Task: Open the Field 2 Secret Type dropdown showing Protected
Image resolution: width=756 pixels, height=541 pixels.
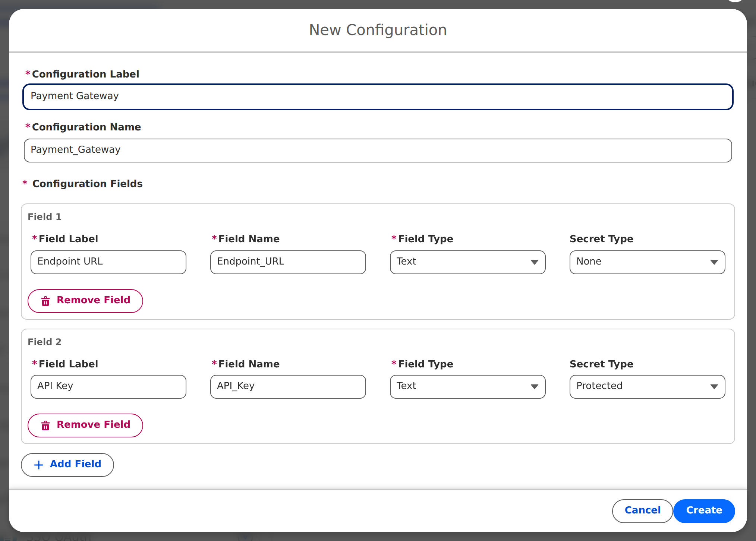Action: tap(648, 387)
